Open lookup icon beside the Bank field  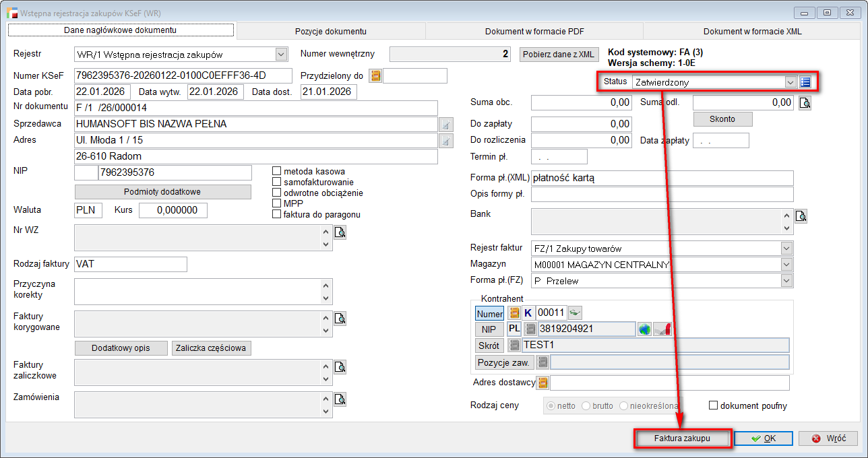(x=801, y=216)
